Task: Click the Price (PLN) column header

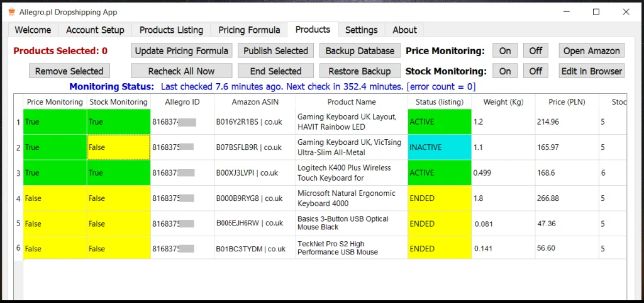Action: pos(567,101)
